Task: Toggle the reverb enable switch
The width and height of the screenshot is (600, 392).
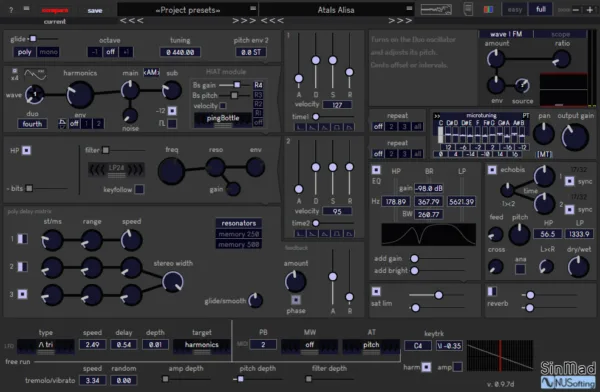Action: pyautogui.click(x=492, y=292)
